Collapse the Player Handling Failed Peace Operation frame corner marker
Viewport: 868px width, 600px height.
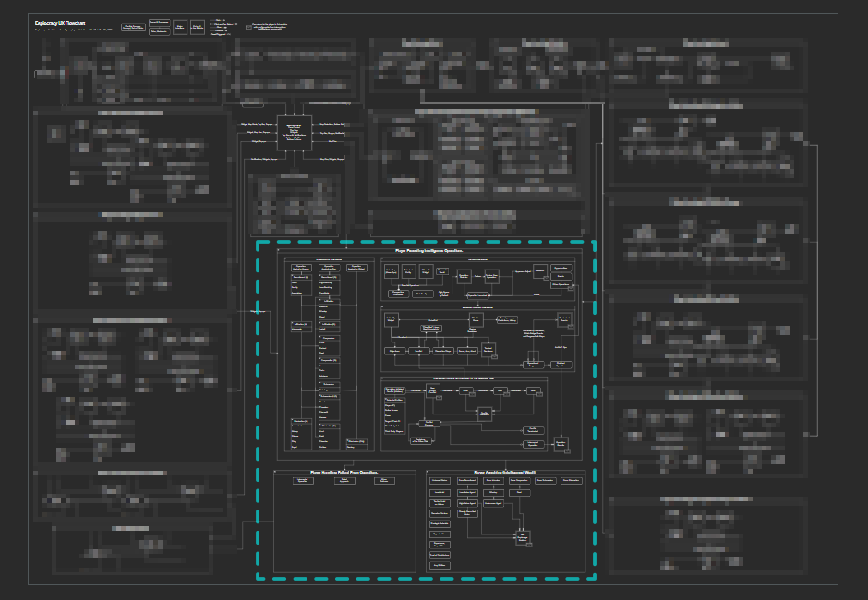pyautogui.click(x=276, y=472)
